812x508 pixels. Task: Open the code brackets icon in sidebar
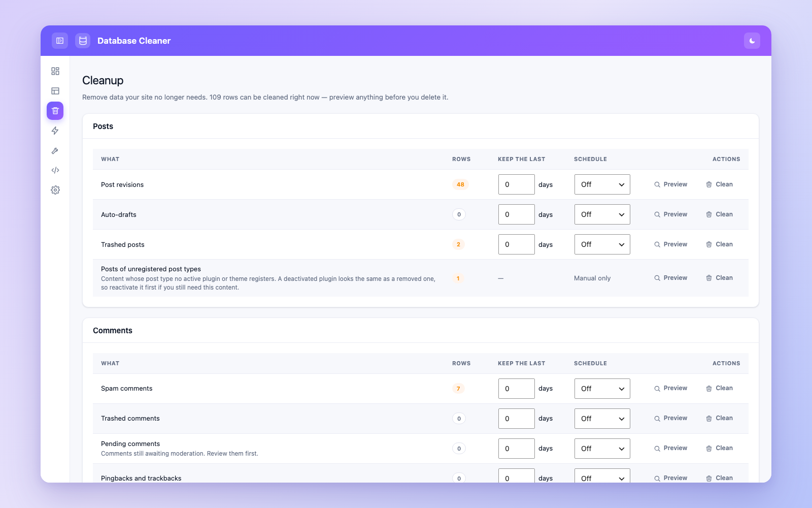point(55,170)
